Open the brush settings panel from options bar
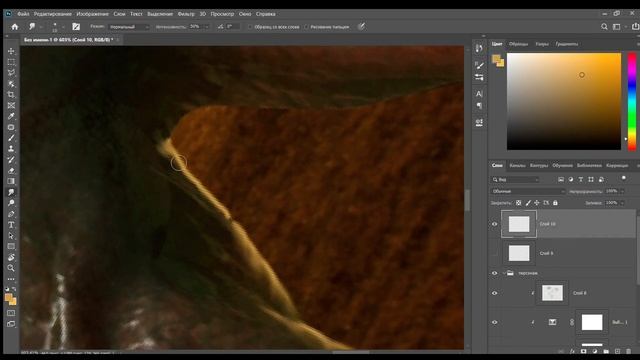The image size is (640, 360). [x=76, y=27]
